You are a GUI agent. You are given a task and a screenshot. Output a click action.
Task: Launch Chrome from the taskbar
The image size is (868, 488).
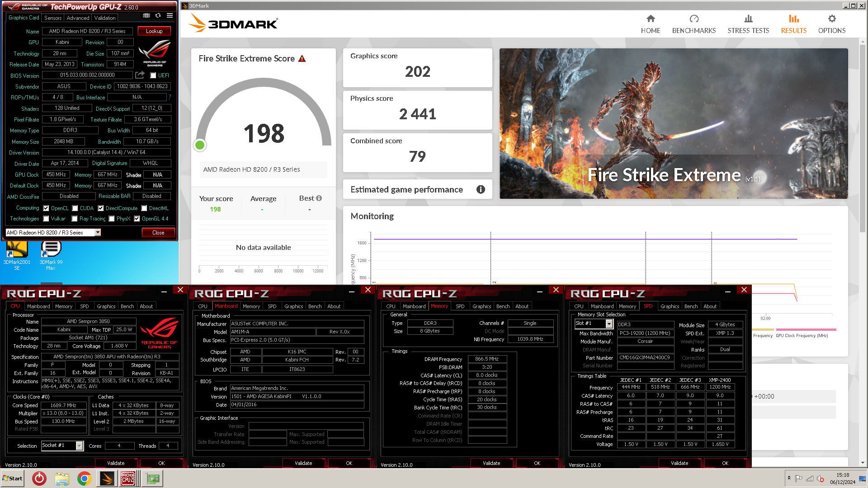(84, 479)
